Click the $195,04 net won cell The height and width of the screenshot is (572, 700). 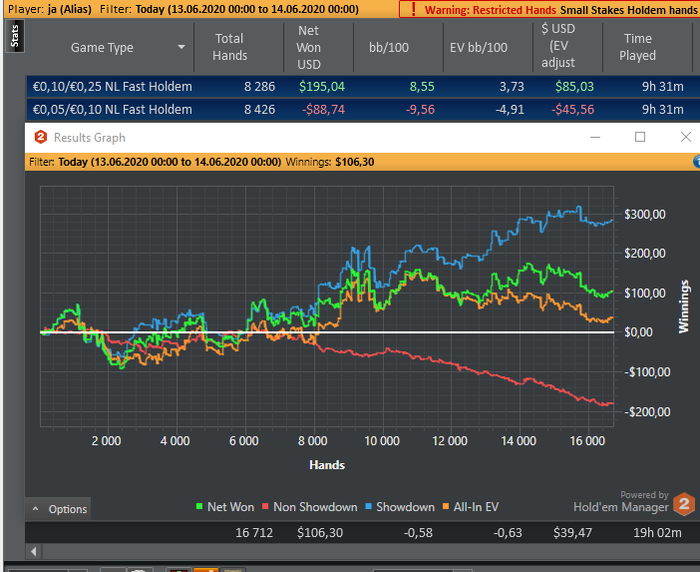(322, 87)
